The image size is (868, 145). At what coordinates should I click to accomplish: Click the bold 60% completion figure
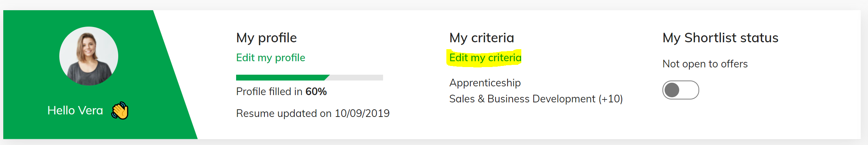click(x=316, y=91)
